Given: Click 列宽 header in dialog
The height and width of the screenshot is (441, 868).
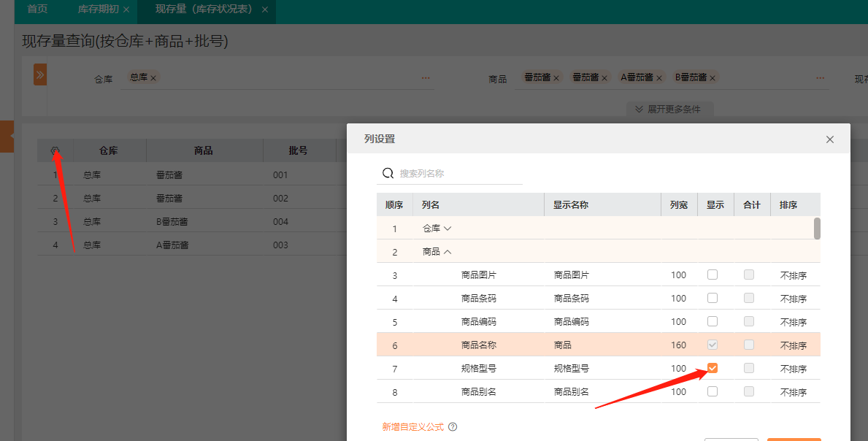Looking at the screenshot, I should 679,204.
